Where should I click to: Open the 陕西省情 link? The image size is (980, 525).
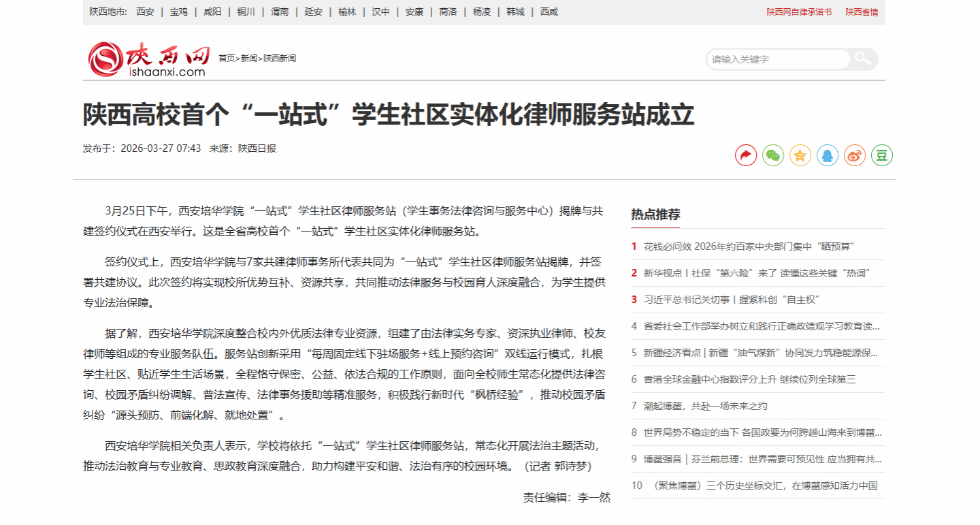(x=862, y=12)
